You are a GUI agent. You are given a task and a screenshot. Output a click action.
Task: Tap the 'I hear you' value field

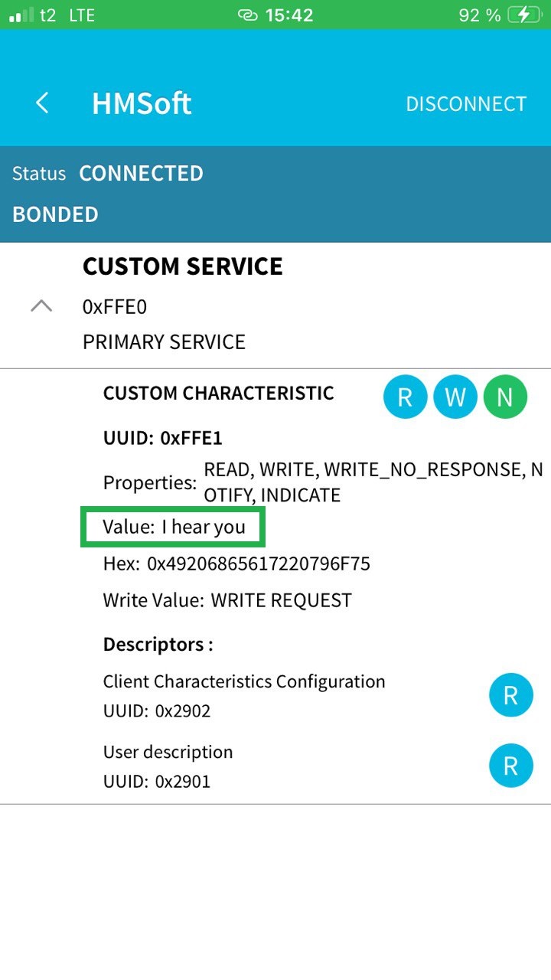173,527
